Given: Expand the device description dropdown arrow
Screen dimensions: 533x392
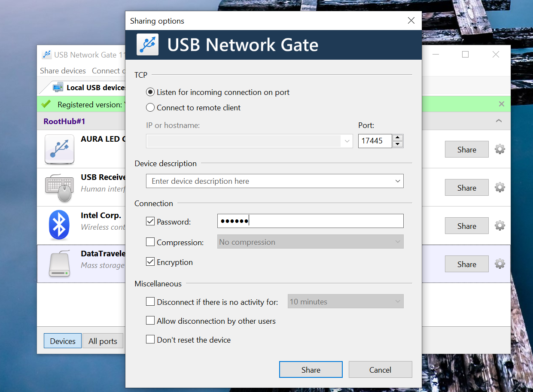Looking at the screenshot, I should pos(398,181).
